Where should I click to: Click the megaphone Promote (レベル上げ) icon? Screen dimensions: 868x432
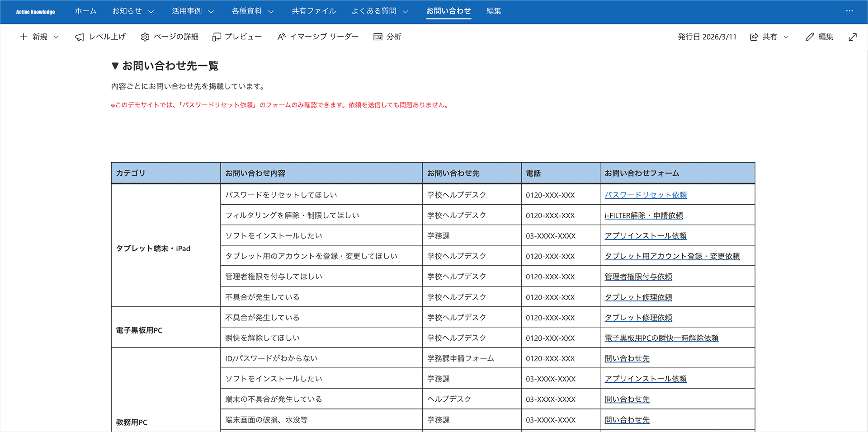pyautogui.click(x=80, y=37)
